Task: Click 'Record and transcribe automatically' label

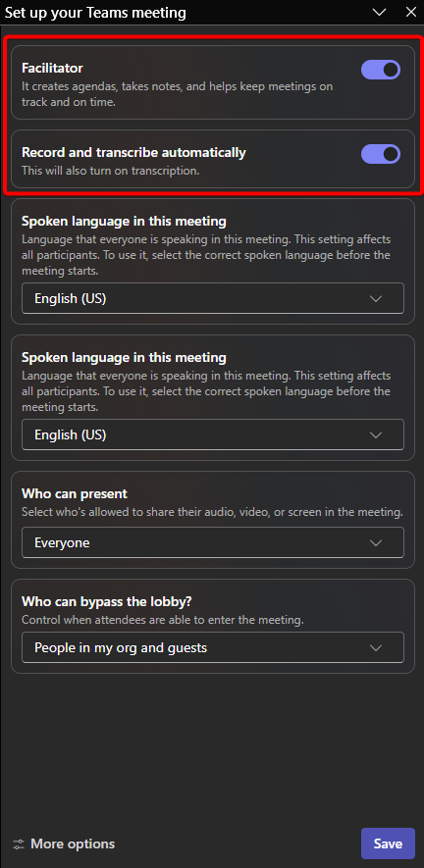Action: click(x=133, y=152)
